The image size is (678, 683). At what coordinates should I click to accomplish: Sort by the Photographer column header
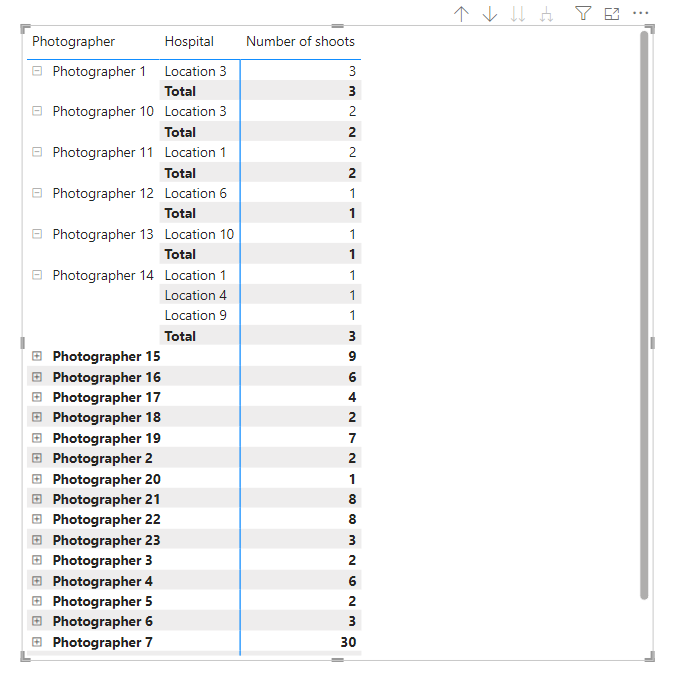click(74, 41)
